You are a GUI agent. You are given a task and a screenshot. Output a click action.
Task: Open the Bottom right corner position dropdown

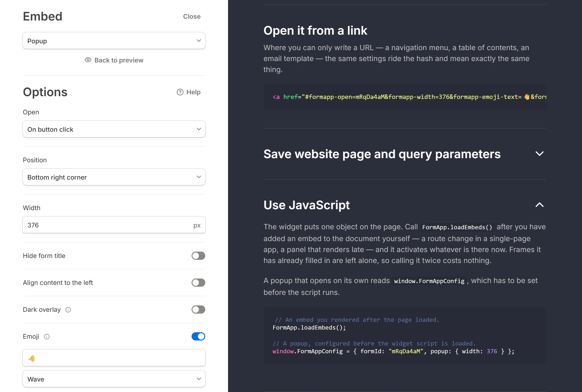(x=114, y=177)
